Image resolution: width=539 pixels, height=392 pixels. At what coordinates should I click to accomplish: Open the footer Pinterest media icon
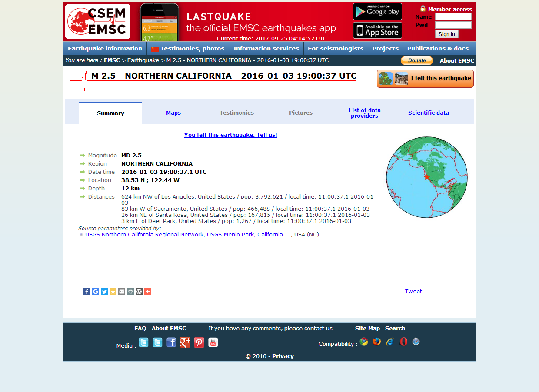click(x=199, y=342)
